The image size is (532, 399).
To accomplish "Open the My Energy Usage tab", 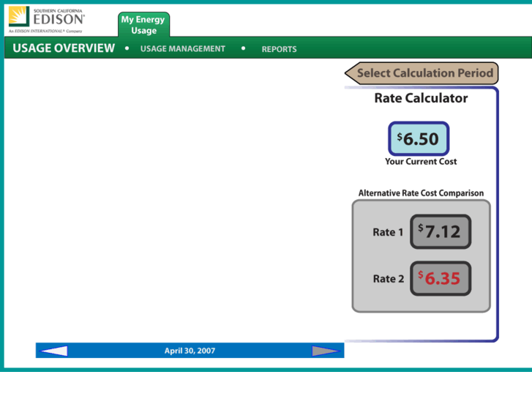I will (x=143, y=25).
